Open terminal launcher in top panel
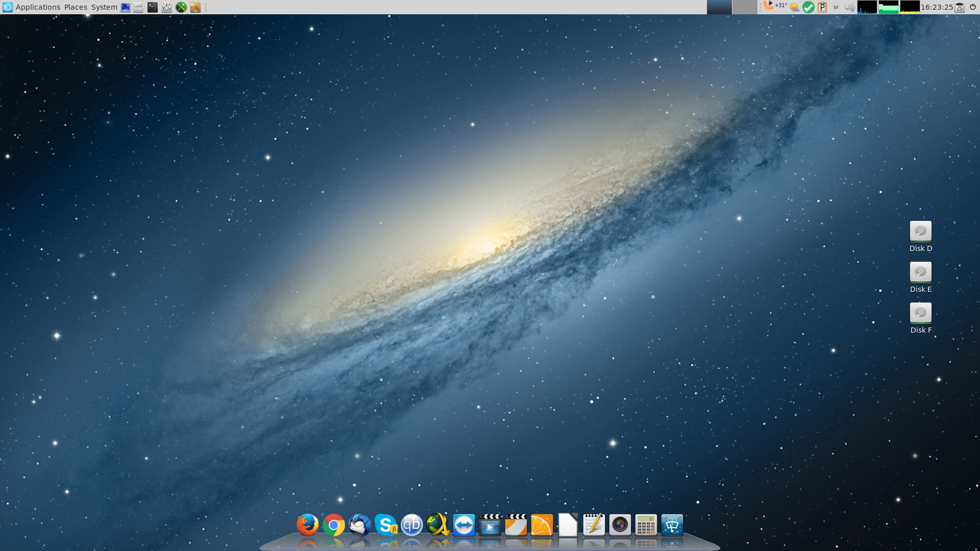 pyautogui.click(x=153, y=7)
